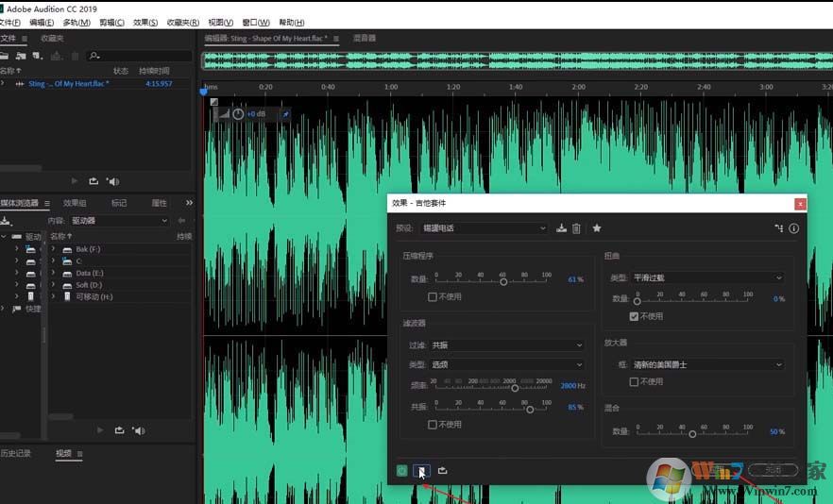833x504 pixels.
Task: Click the 混合 数量 slider handle
Action: click(692, 433)
